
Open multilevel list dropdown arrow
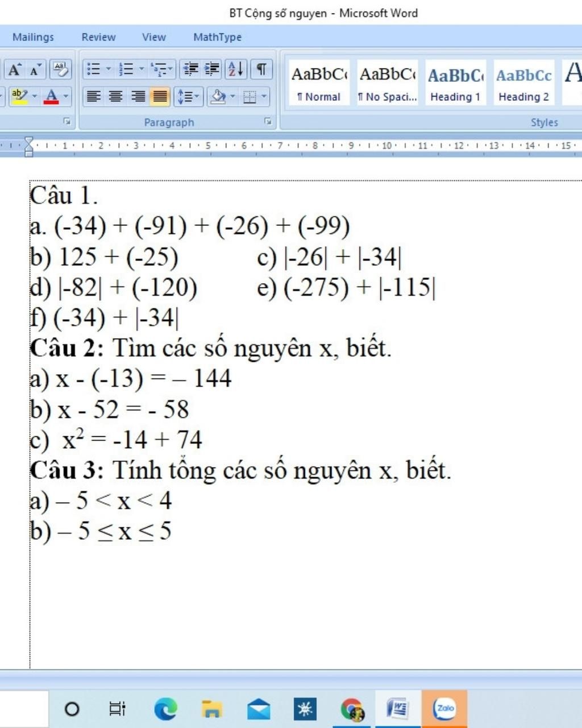(x=171, y=69)
